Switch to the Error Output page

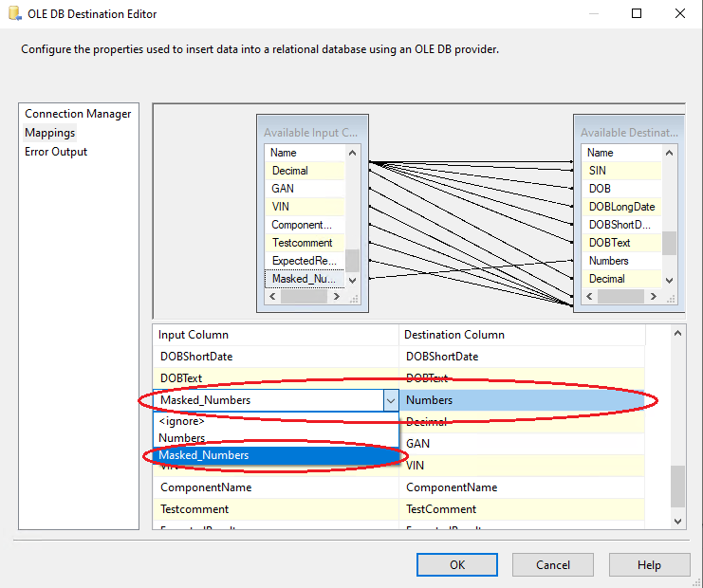[56, 152]
